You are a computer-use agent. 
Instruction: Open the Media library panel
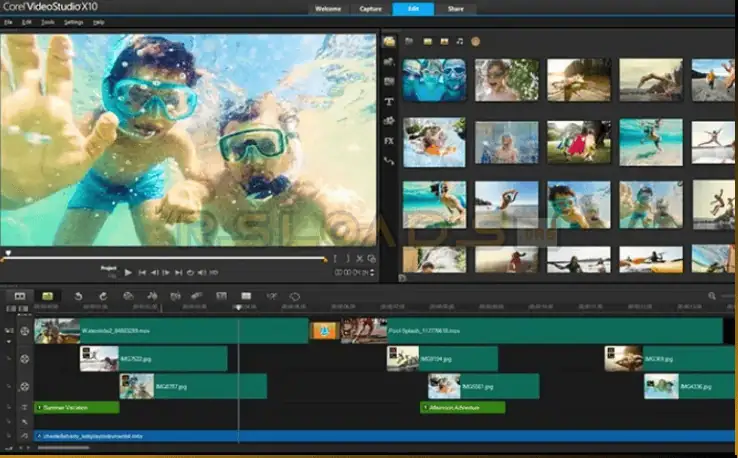coord(389,41)
